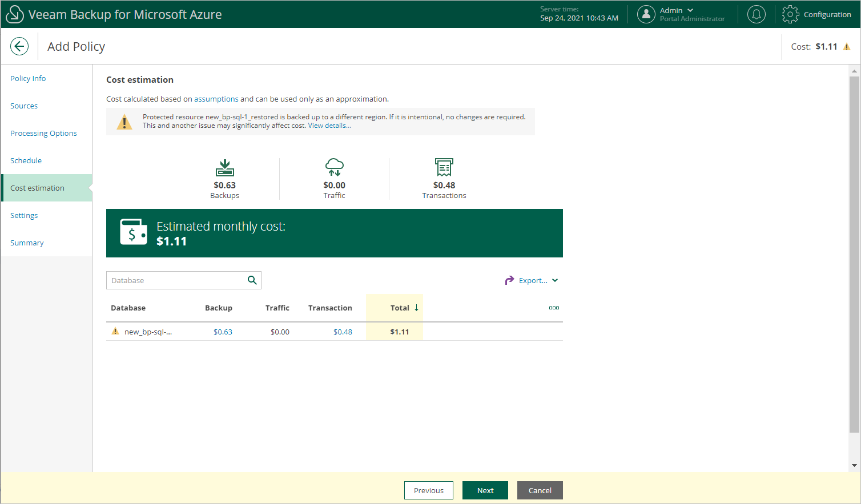Click the vertical scrollbar thumb

click(854, 255)
